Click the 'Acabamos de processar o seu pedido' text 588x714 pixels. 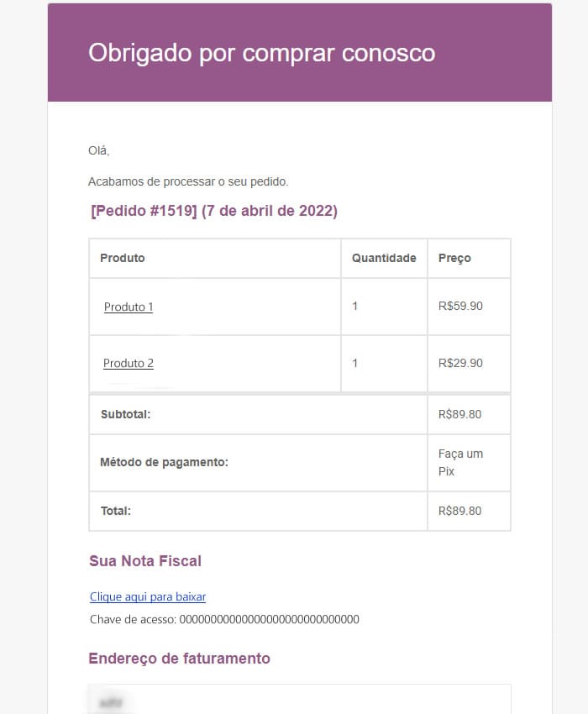(x=188, y=181)
